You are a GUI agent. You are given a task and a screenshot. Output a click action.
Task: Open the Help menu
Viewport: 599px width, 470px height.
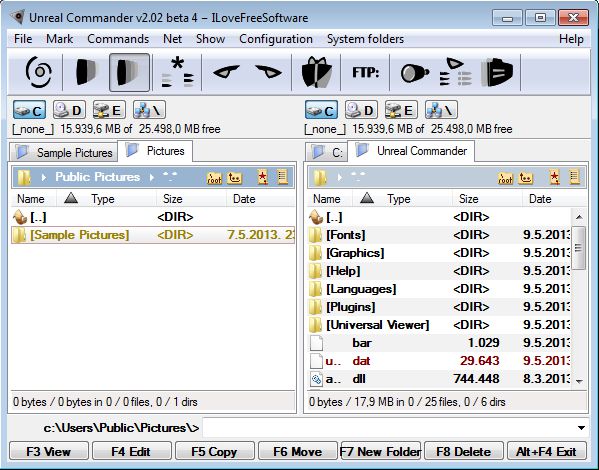click(x=571, y=39)
